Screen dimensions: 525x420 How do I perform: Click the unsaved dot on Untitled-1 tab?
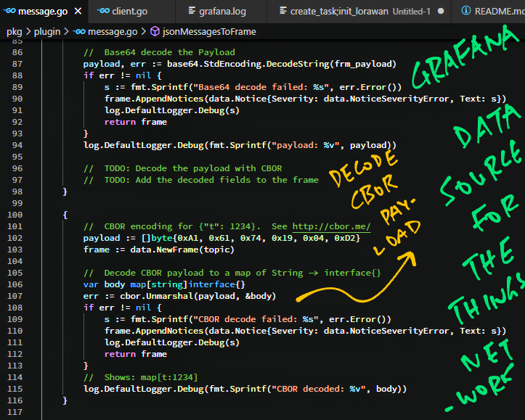tap(442, 12)
